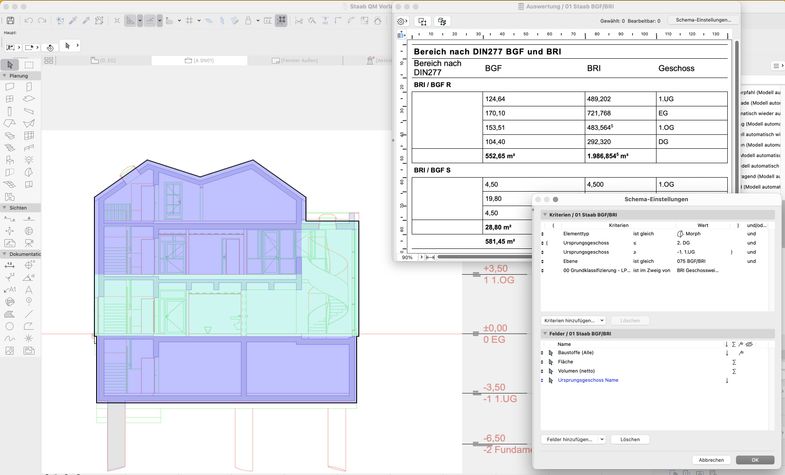Open the Felder hinzufügen dropdown
This screenshot has width=785, height=475.
[575, 439]
